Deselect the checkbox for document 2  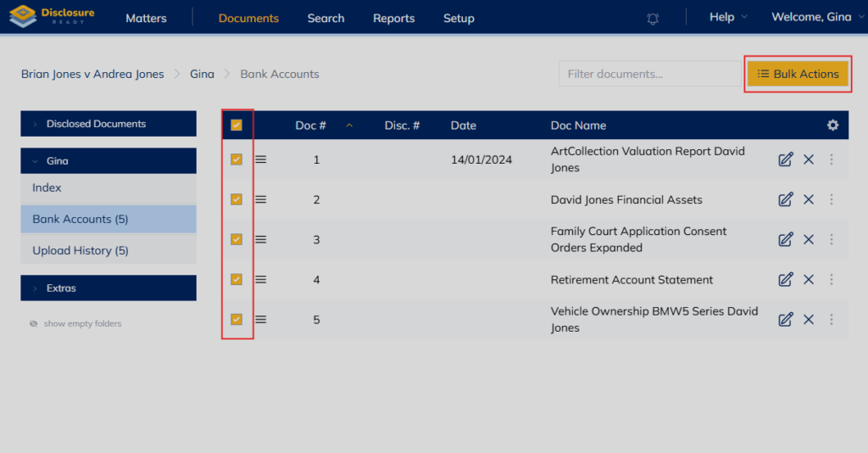(x=236, y=199)
